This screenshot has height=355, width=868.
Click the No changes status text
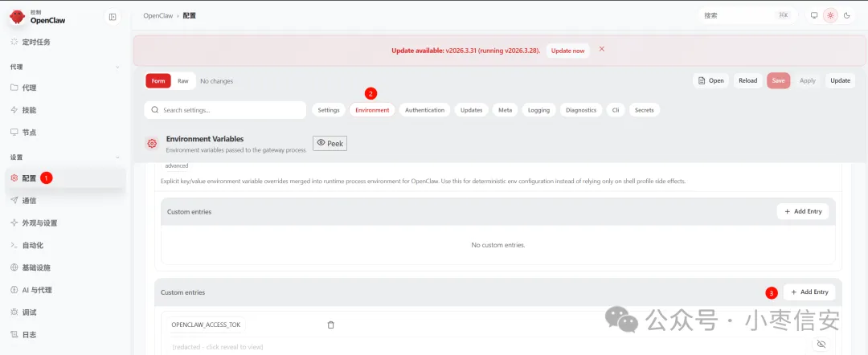(x=216, y=81)
